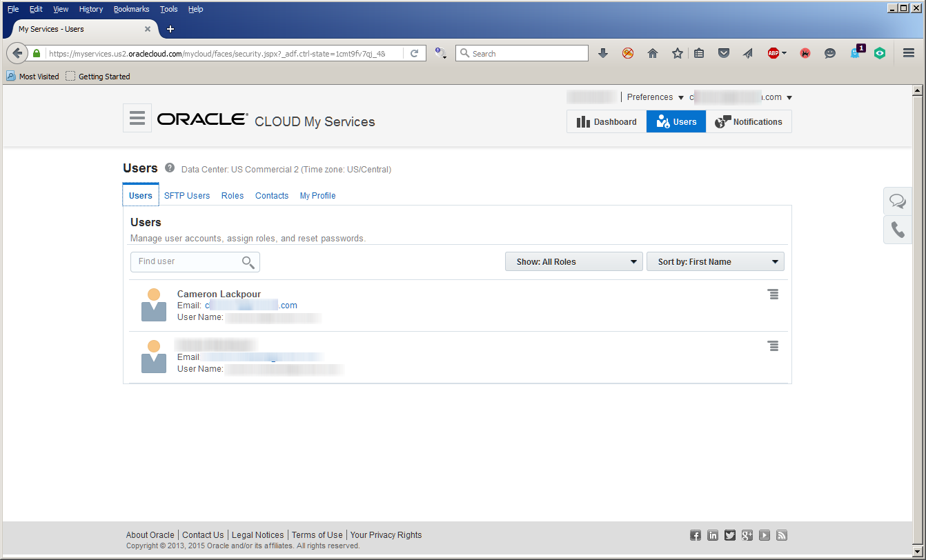Open the Tools menu

[x=168, y=9]
